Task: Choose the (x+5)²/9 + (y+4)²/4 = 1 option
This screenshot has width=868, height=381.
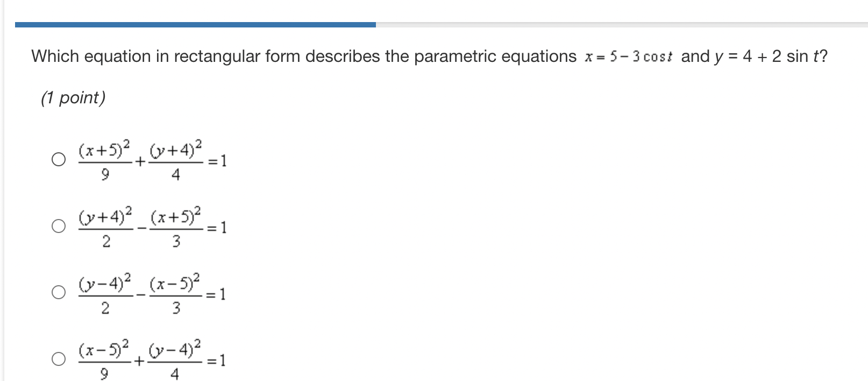Action: pyautogui.click(x=59, y=159)
